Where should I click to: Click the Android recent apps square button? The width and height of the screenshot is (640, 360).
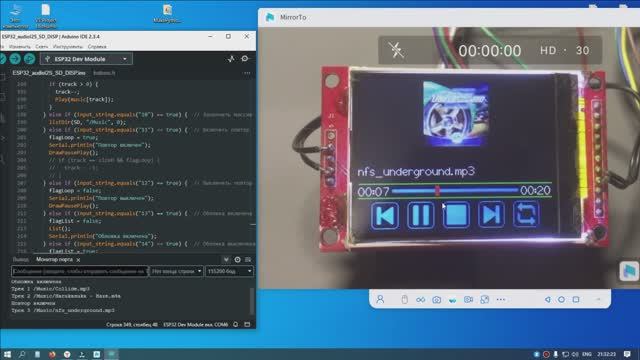576,300
